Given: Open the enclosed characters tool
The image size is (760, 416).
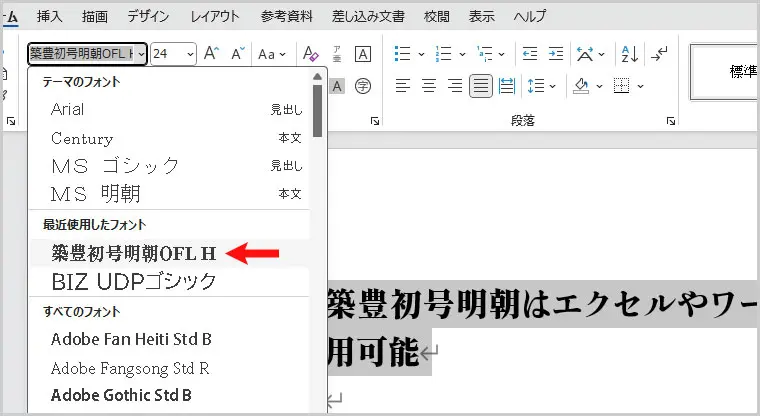Looking at the screenshot, I should click(363, 86).
